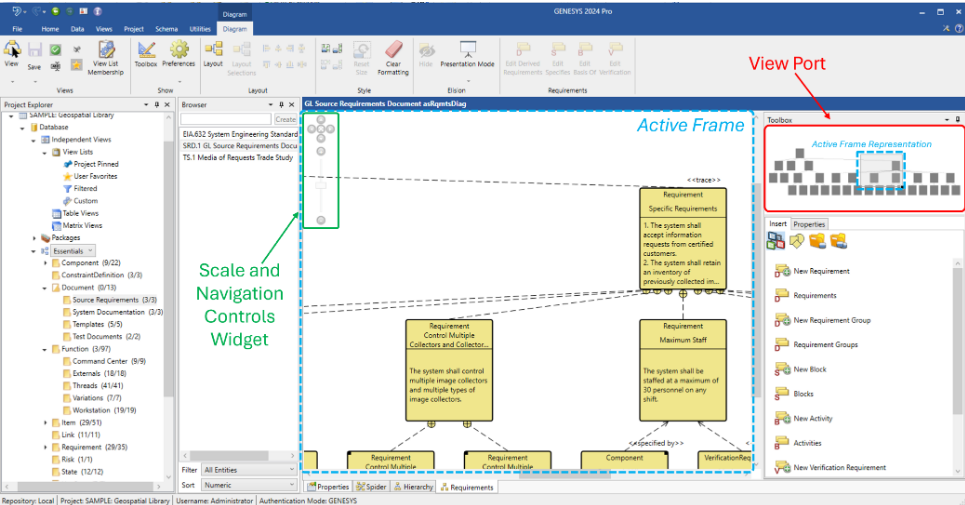
Task: Open Preferences from the Show group
Action: 179,49
